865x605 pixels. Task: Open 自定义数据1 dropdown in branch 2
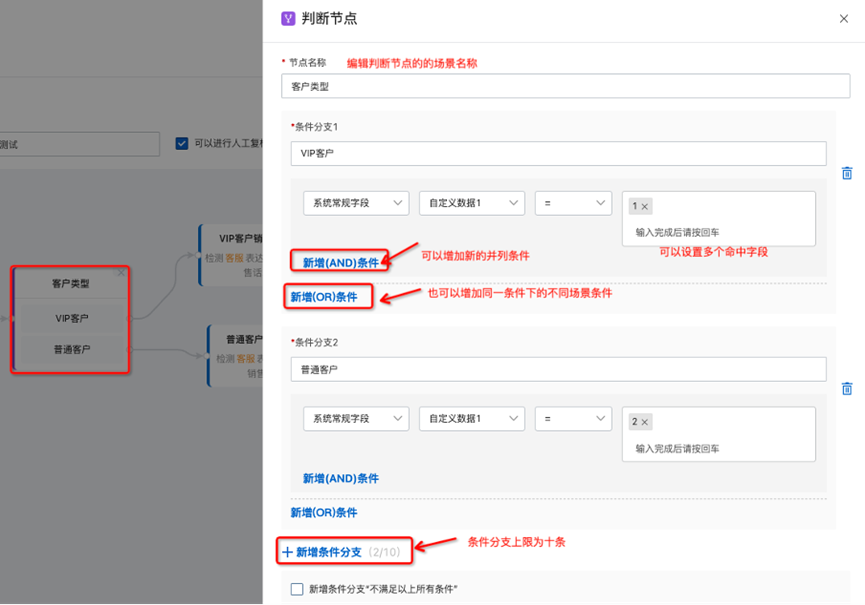tap(472, 419)
